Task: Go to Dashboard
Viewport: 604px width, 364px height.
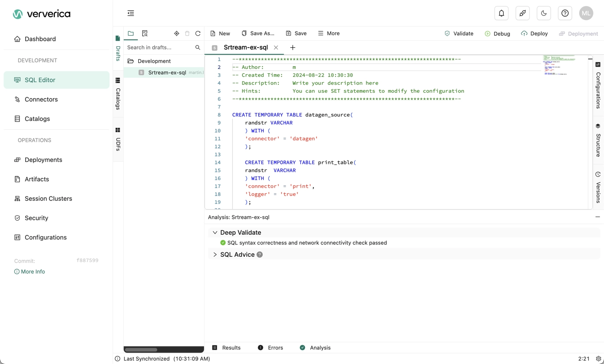Action: (x=57, y=39)
